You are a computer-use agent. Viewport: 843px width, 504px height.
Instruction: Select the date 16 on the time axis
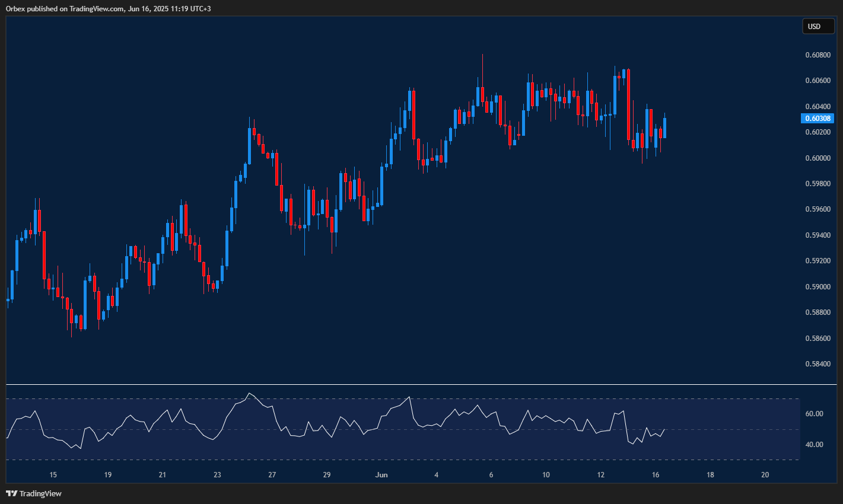tap(655, 475)
